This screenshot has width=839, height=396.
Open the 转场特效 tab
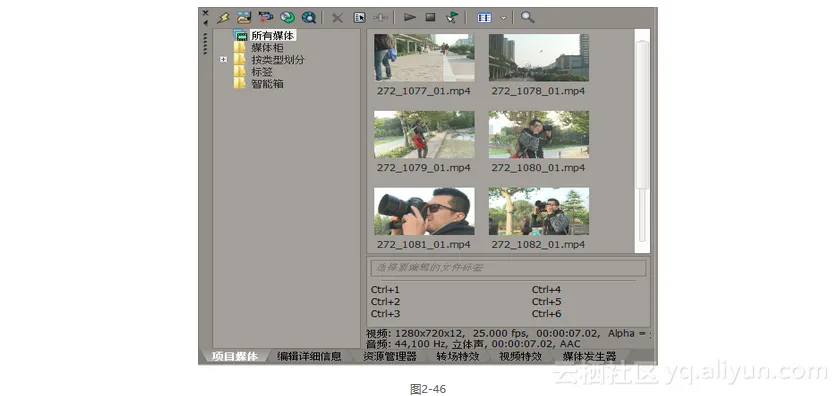[x=457, y=356]
